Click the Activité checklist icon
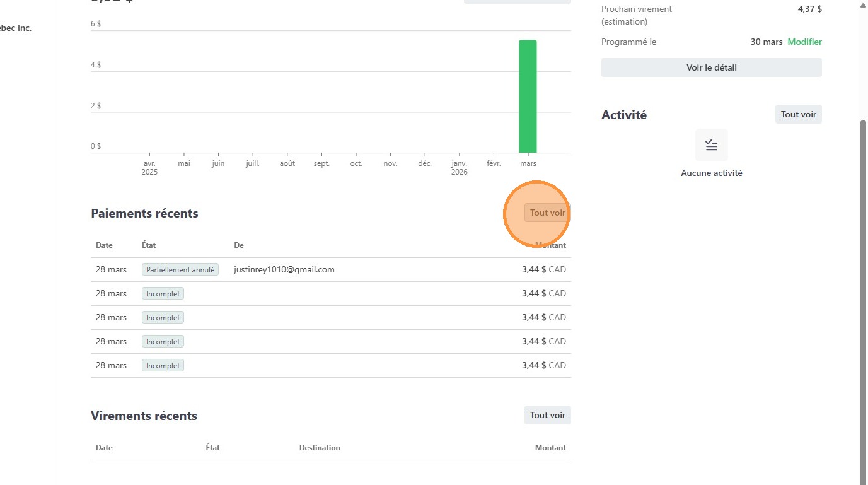 point(711,145)
